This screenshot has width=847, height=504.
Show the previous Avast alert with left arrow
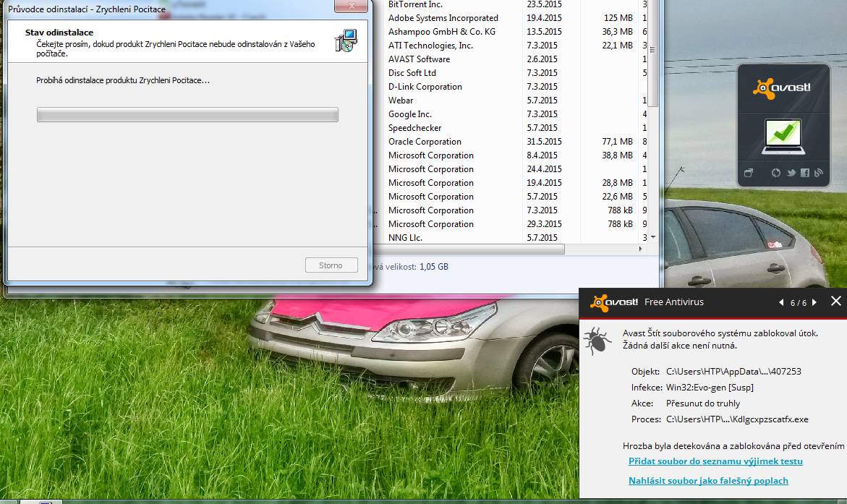pyautogui.click(x=781, y=302)
